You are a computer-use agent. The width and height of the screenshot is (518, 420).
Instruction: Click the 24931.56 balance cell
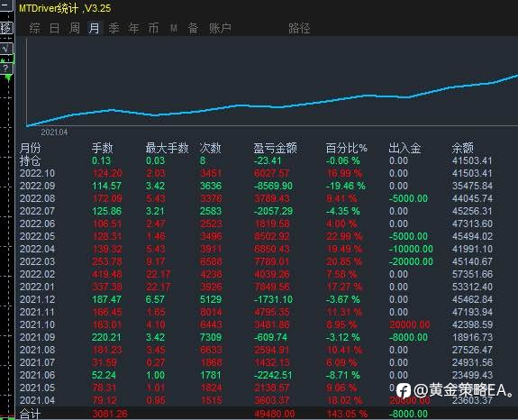coord(472,362)
